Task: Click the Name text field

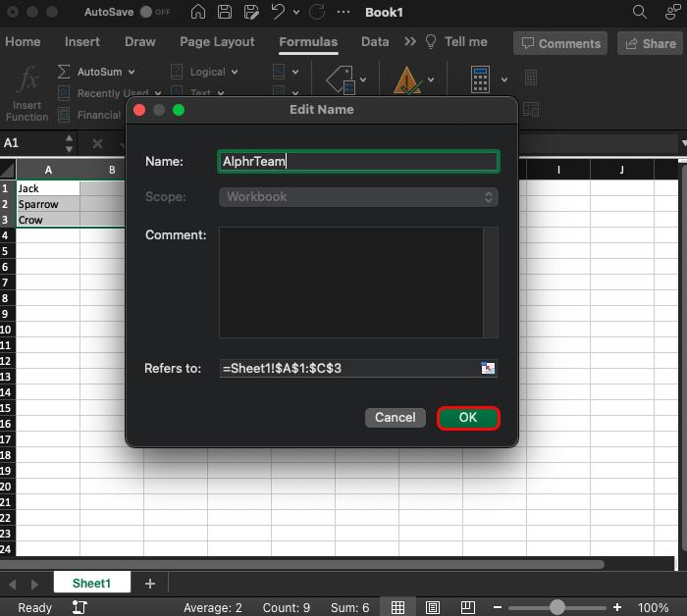Action: click(x=358, y=162)
